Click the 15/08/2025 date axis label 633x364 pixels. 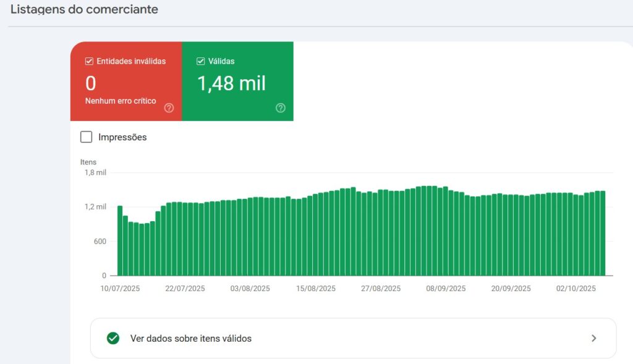pos(316,289)
